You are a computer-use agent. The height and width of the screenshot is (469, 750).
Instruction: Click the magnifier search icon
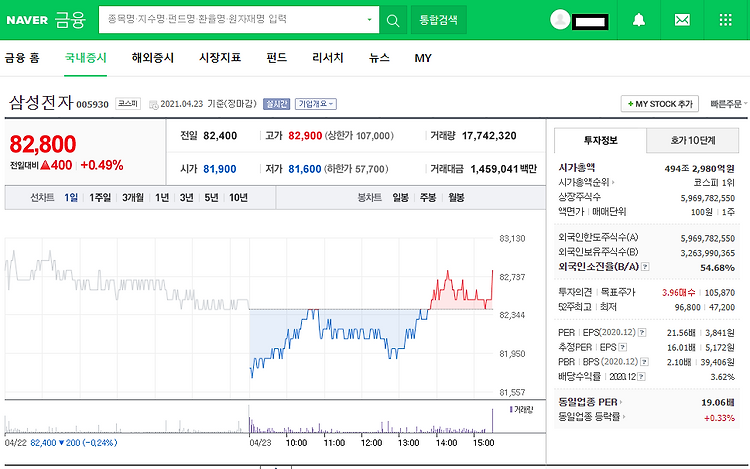[393, 20]
